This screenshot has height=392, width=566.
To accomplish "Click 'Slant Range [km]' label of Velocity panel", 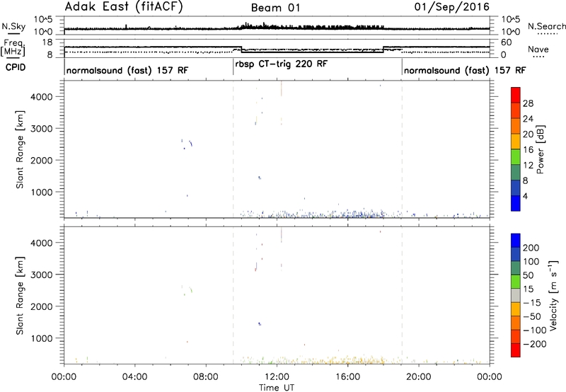I will point(20,296).
